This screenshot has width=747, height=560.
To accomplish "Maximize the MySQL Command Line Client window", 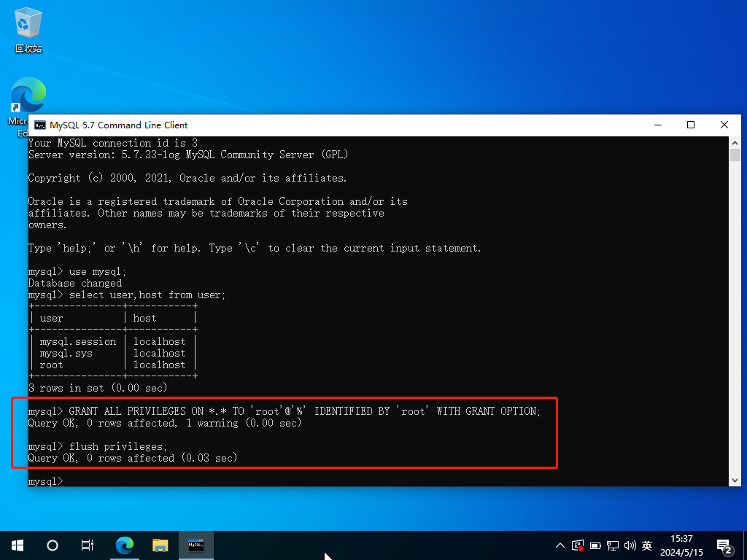I will click(691, 125).
